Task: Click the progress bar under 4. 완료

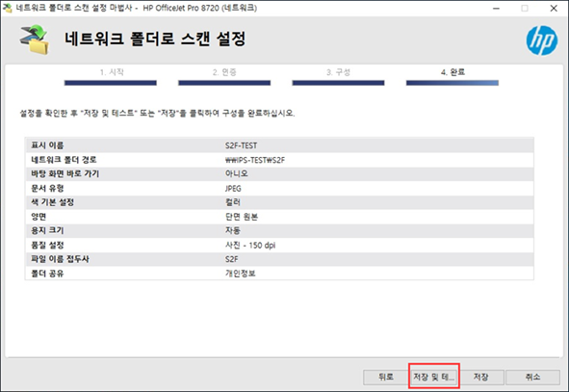Action: pyautogui.click(x=453, y=83)
